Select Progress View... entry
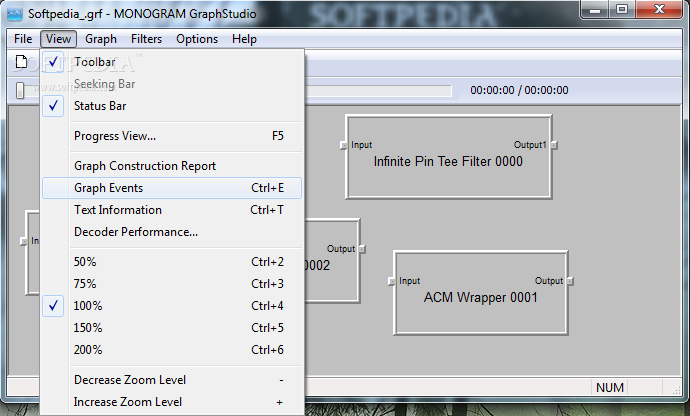This screenshot has height=416, width=690. point(172,136)
